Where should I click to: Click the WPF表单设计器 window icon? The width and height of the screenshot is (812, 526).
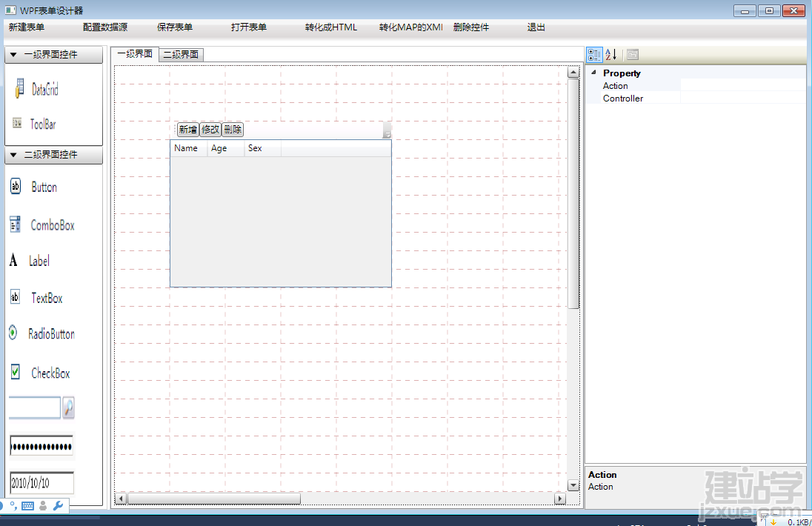point(10,10)
